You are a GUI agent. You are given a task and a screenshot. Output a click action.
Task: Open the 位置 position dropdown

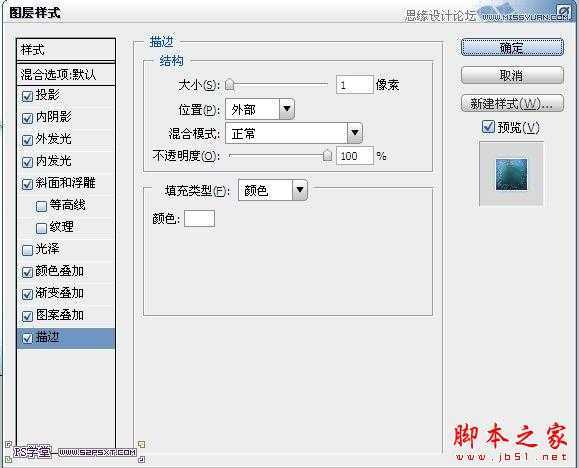tap(260, 109)
